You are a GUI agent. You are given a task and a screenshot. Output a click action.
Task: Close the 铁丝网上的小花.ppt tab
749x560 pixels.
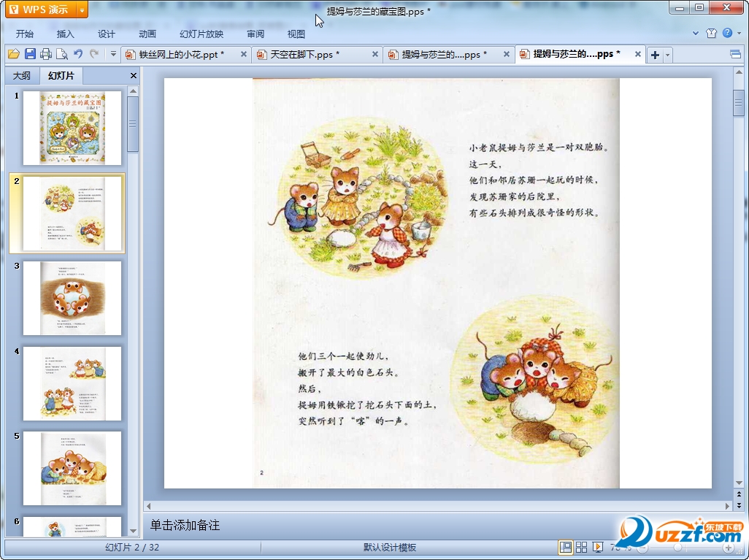[x=244, y=55]
